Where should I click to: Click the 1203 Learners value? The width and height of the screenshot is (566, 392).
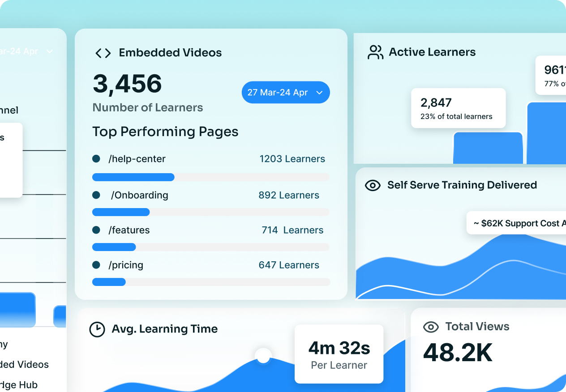point(292,159)
